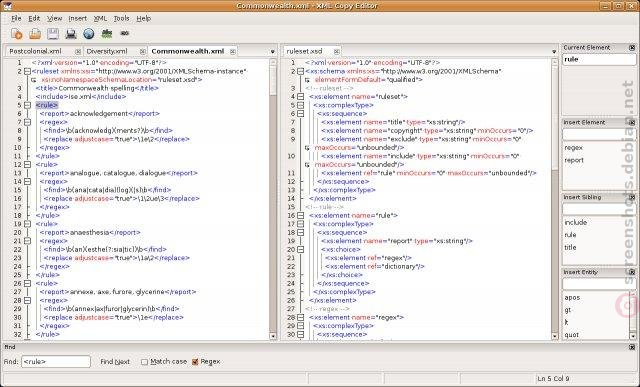This screenshot has width=640, height=387.
Task: Open in browser via globe icon
Action: tap(89, 34)
